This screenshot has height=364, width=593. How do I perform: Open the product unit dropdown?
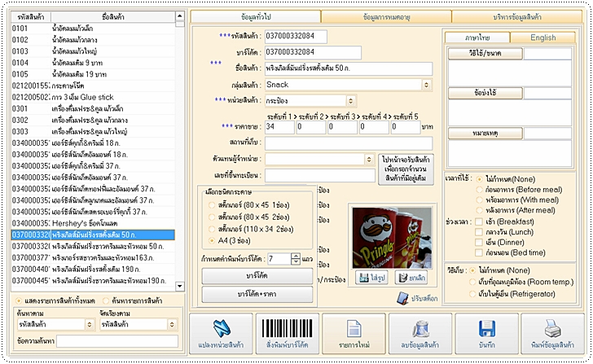(x=350, y=101)
